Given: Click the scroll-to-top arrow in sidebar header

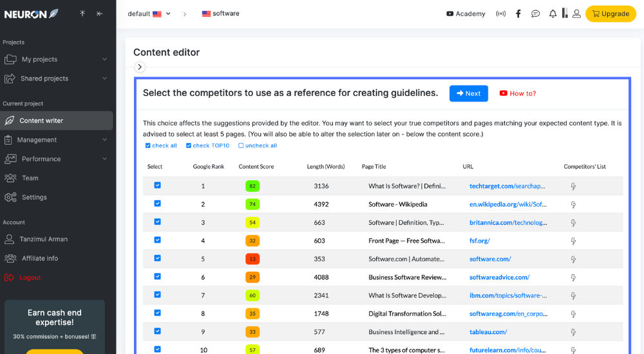Looking at the screenshot, I should pyautogui.click(x=82, y=14).
